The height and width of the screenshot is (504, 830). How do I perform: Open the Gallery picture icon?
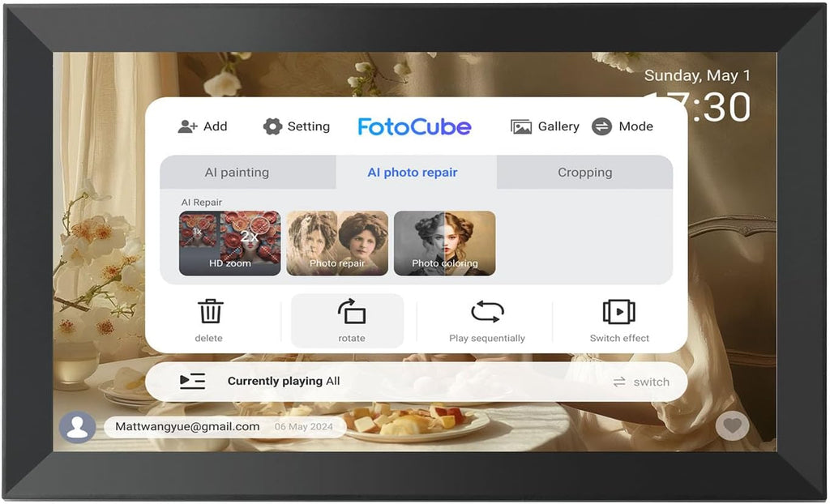click(521, 126)
